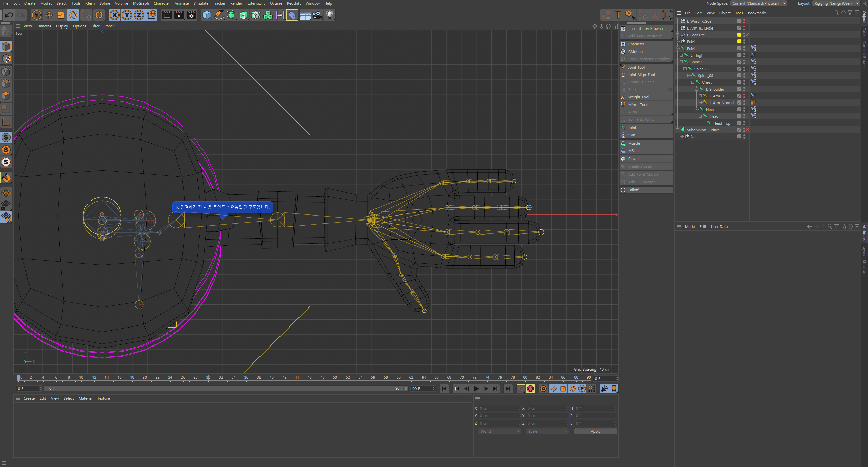Collapse the Spine_01 joint hierarchy
The width and height of the screenshot is (868, 467).
tap(681, 62)
